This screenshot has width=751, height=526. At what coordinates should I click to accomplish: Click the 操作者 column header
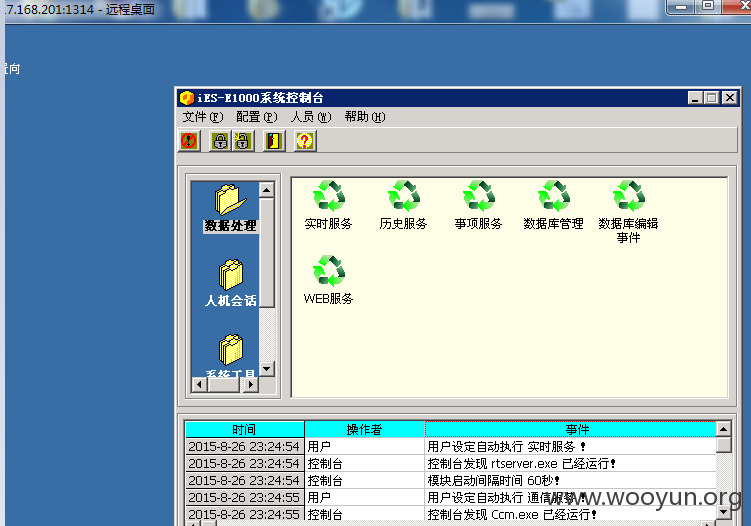coord(364,429)
